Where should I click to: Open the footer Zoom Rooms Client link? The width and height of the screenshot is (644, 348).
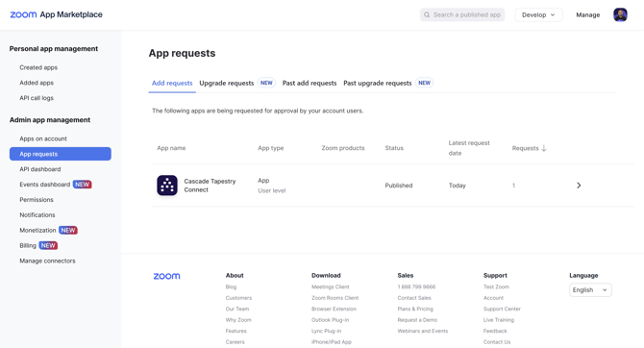pyautogui.click(x=335, y=298)
